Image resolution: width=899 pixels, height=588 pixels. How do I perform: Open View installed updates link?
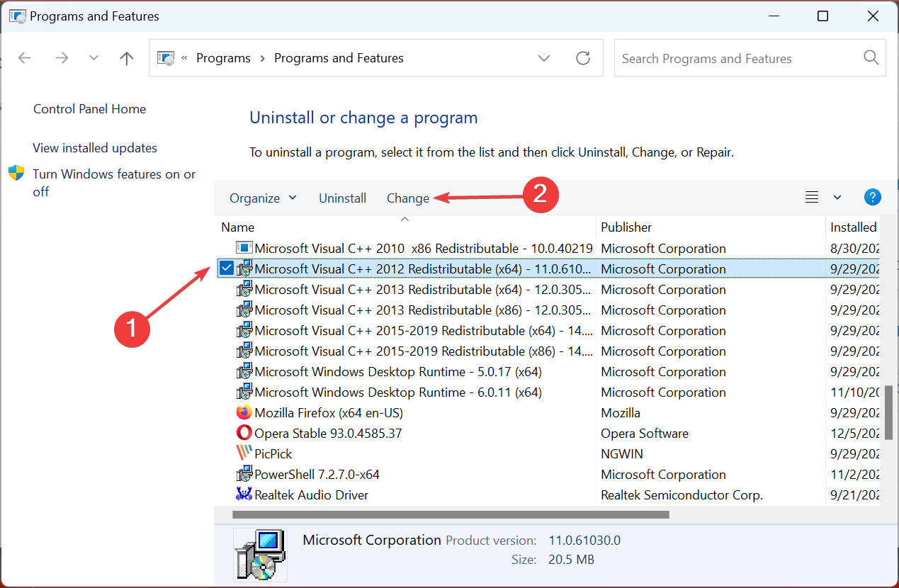click(95, 148)
